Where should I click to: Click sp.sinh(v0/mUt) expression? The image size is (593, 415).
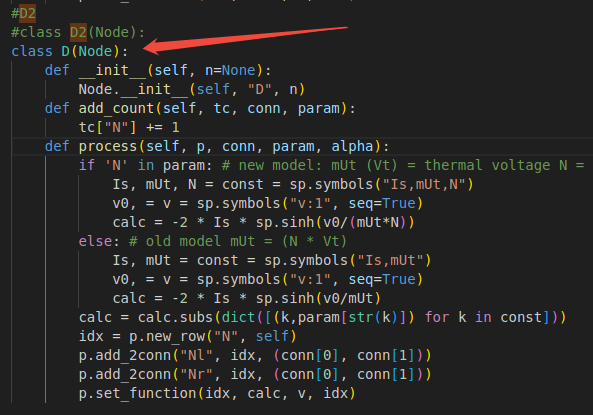tap(318, 298)
